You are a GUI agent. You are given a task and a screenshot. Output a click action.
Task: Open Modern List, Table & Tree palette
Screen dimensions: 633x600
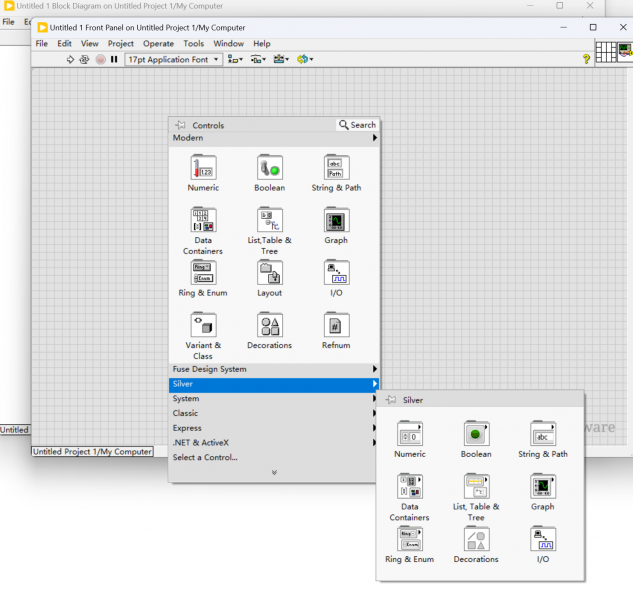[270, 231]
